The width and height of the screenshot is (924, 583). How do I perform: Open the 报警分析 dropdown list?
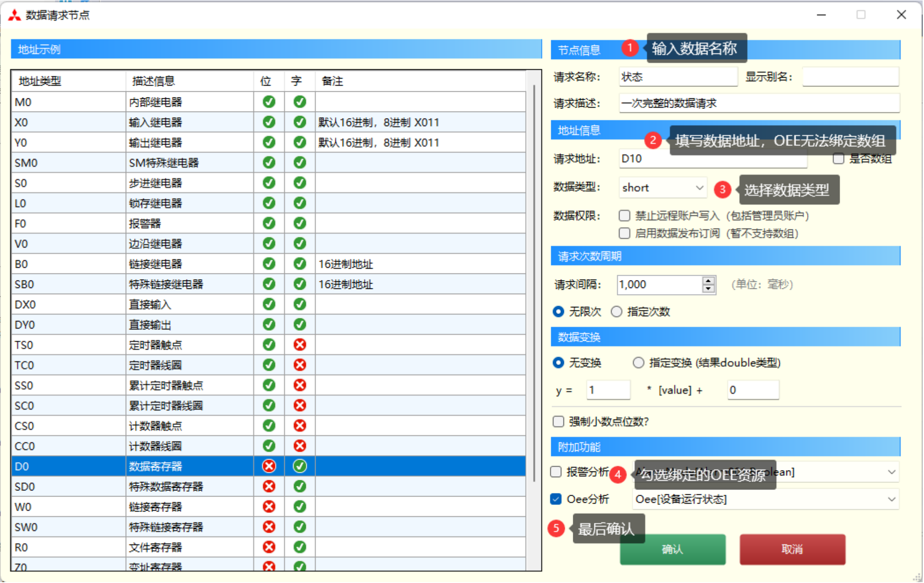pos(891,472)
